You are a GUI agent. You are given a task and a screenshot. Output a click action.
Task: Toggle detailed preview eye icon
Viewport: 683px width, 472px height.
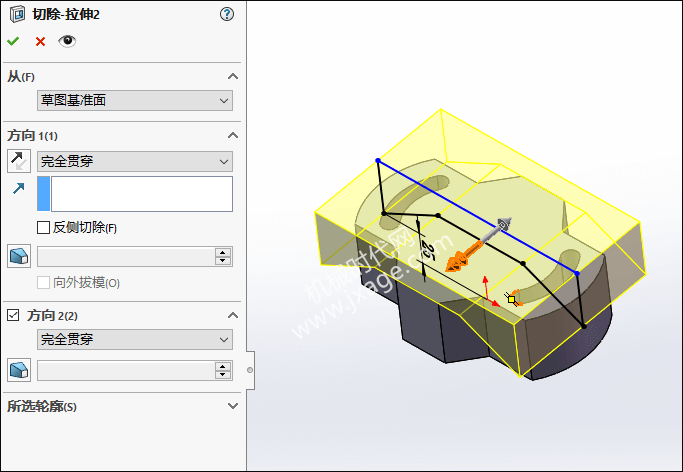67,41
